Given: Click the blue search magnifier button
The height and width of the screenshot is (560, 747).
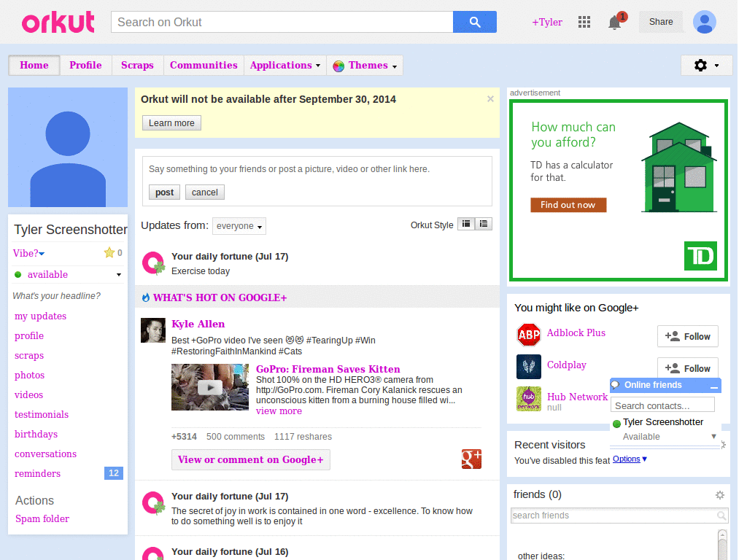Looking at the screenshot, I should pyautogui.click(x=474, y=22).
